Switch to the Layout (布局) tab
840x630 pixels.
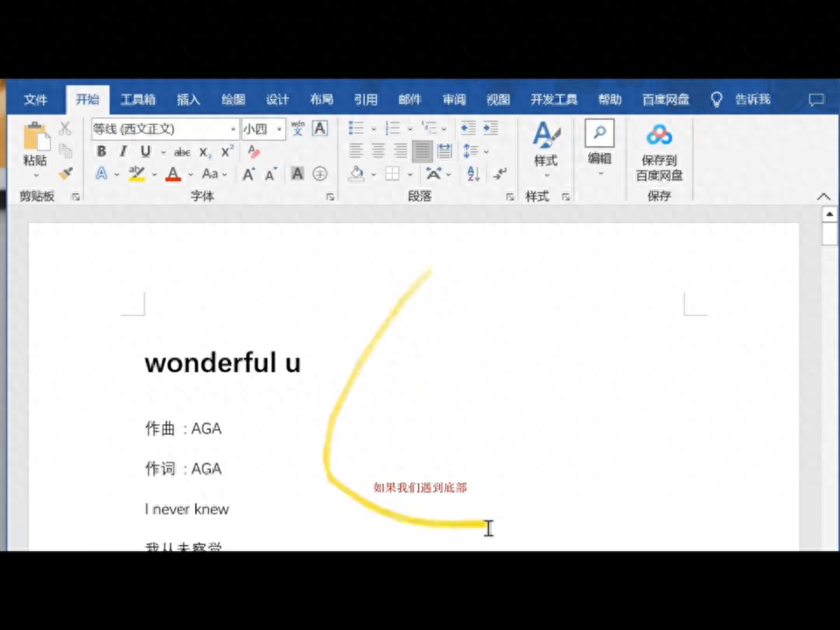click(321, 100)
